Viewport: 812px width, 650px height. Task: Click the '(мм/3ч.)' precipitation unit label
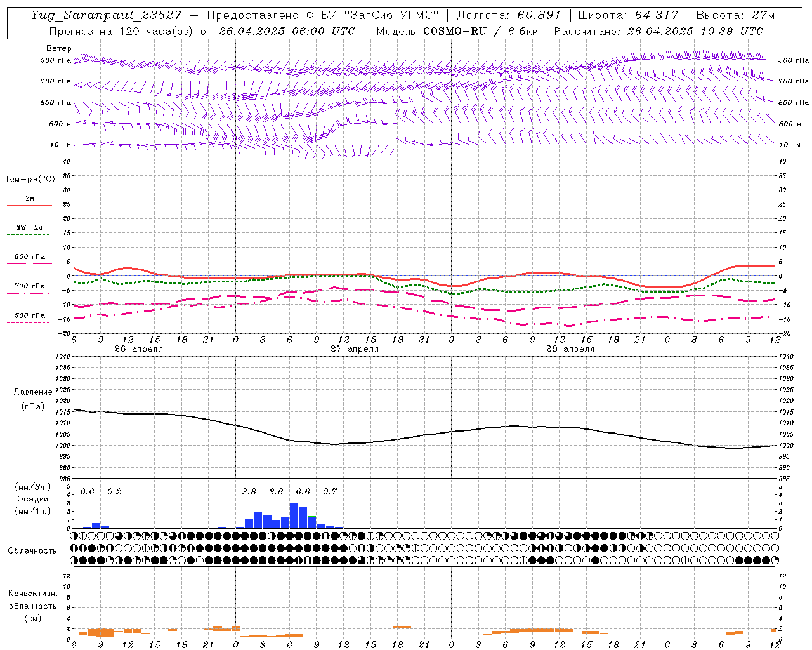(x=33, y=487)
